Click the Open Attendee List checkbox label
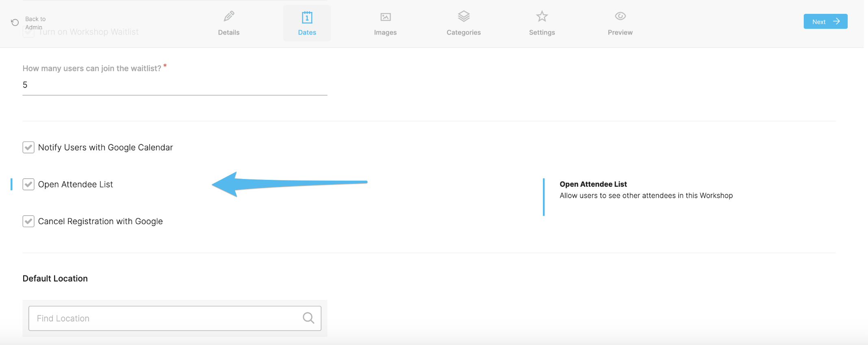 click(75, 184)
